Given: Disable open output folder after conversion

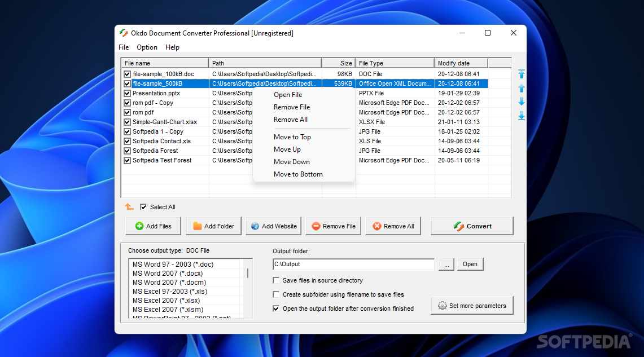Looking at the screenshot, I should (276, 308).
